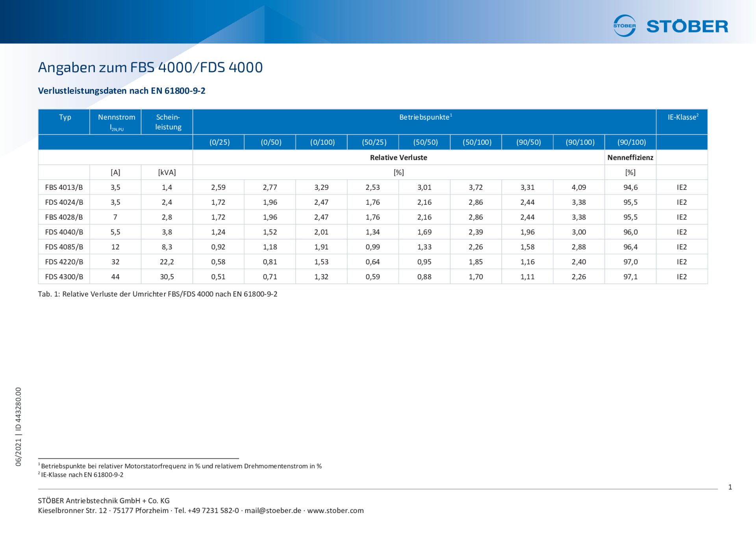
Task: Click the '[A]' unit cell
Action: (x=115, y=173)
